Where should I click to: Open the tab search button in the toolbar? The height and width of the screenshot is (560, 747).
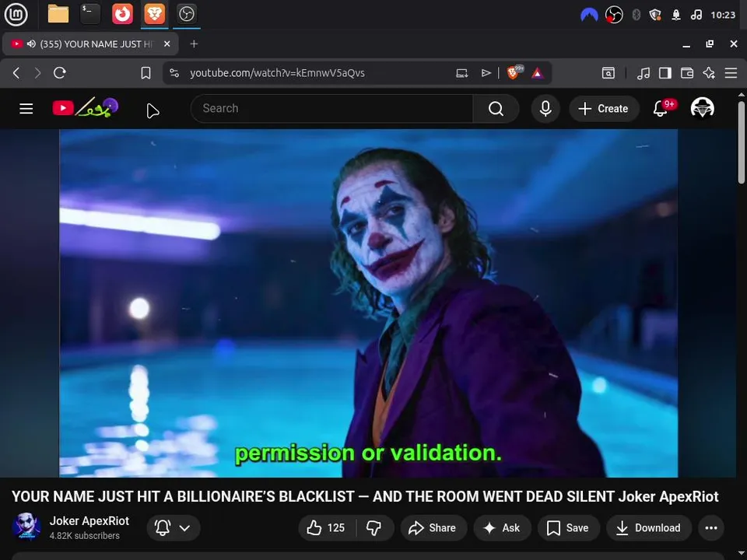[608, 73]
